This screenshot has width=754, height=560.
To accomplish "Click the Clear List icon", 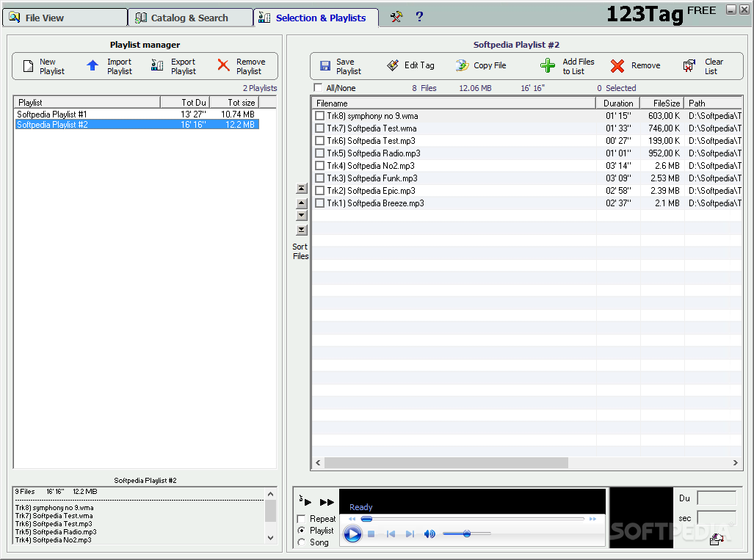I will coord(689,65).
